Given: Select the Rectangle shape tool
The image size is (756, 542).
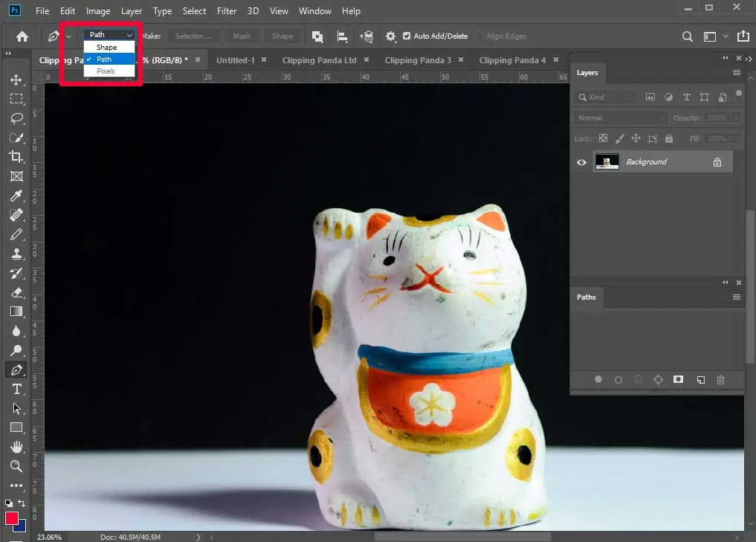Looking at the screenshot, I should [16, 428].
